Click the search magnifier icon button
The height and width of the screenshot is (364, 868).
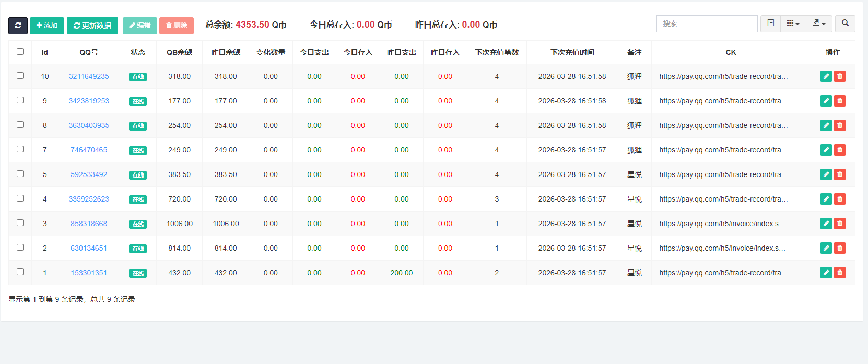point(845,24)
